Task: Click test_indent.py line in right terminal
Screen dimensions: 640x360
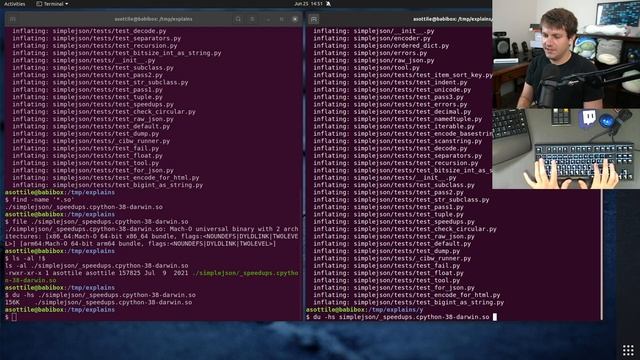Action: [390, 82]
